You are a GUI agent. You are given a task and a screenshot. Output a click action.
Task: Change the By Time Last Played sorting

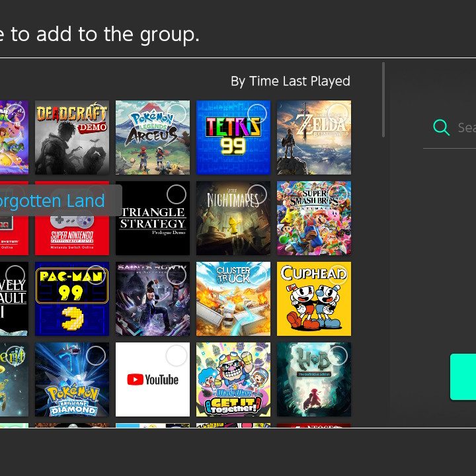coord(290,81)
